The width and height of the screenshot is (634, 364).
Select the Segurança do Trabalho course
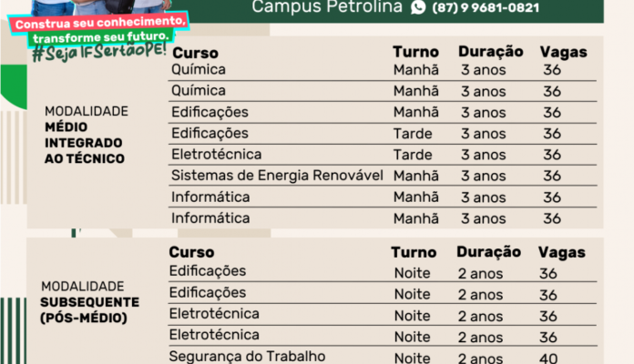247,357
